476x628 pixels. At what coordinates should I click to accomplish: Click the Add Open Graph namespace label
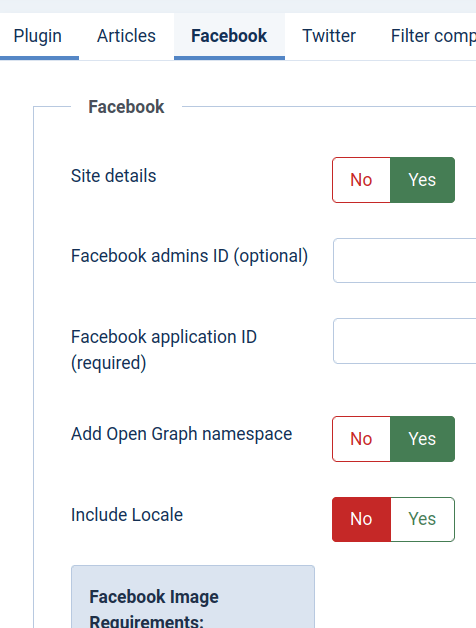[x=182, y=435]
